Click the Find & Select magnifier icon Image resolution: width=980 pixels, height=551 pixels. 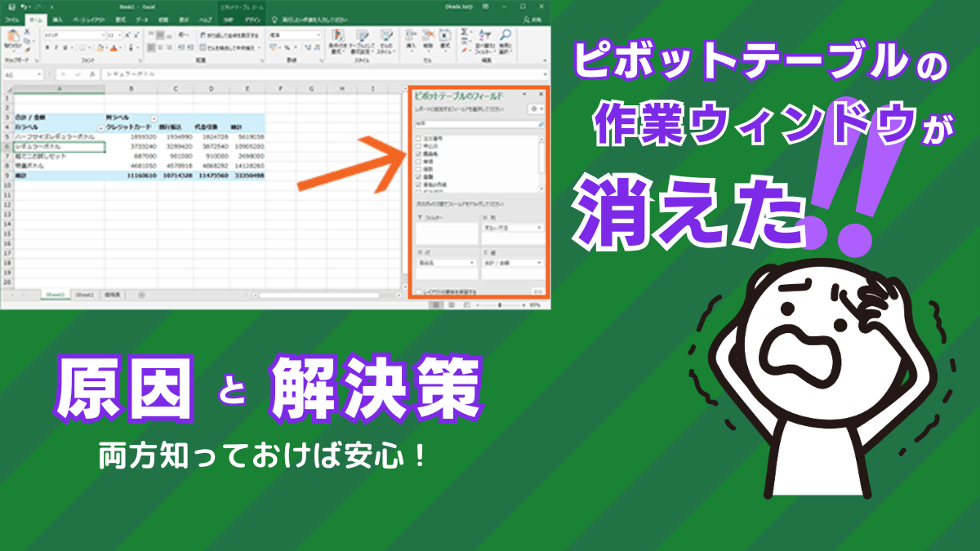506,34
